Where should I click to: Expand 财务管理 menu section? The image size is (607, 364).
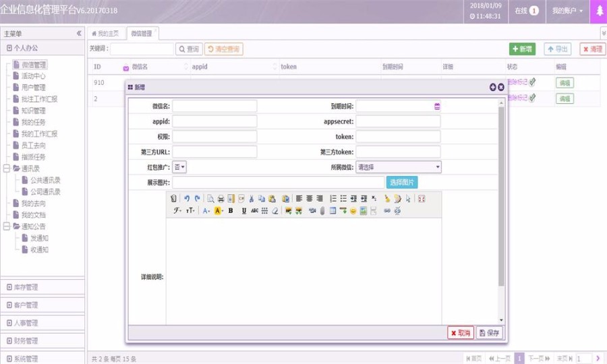(42, 341)
